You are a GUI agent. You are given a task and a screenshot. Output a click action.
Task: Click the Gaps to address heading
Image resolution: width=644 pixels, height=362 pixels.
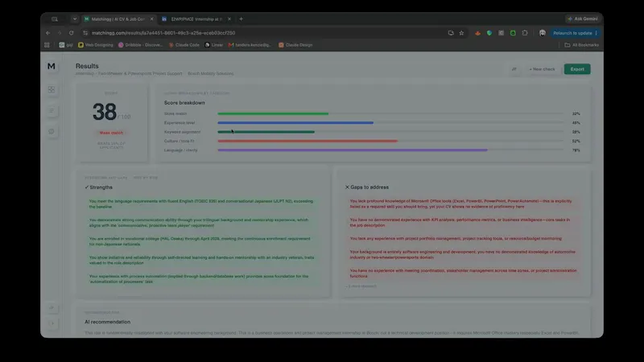(367, 187)
